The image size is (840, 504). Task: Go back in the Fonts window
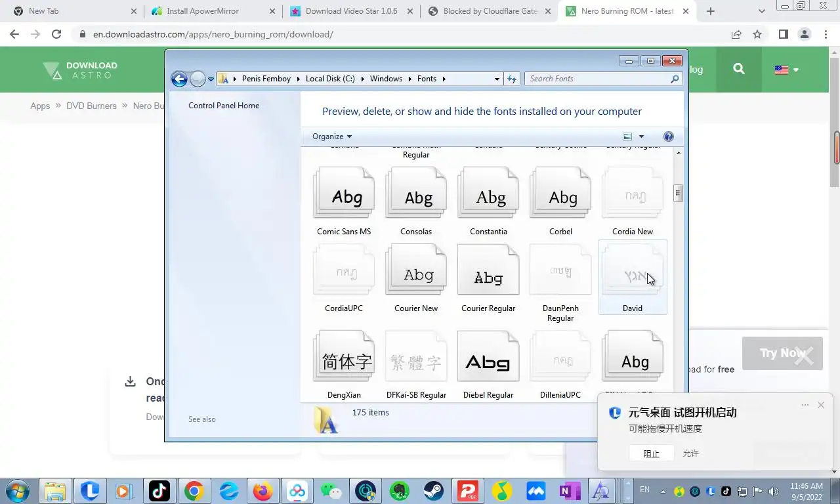[x=179, y=79]
